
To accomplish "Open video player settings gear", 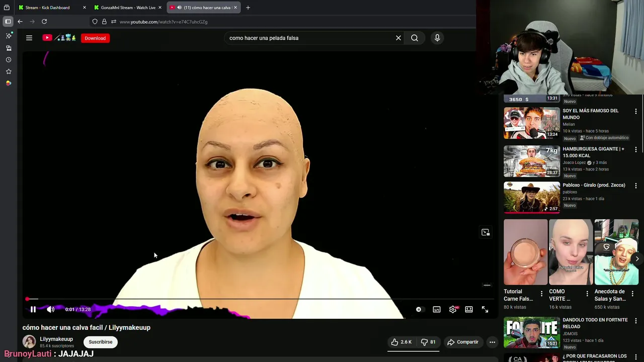I will click(x=453, y=309).
